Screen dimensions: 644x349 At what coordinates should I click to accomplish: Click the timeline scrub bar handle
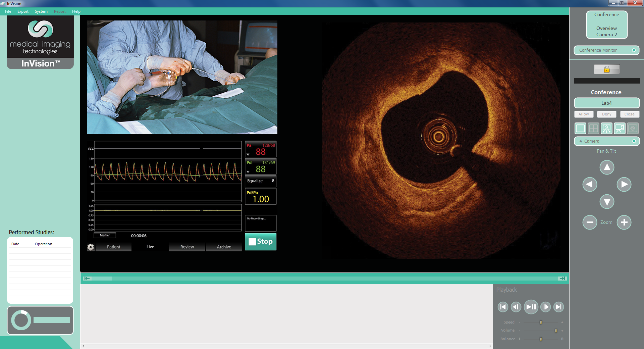point(102,279)
